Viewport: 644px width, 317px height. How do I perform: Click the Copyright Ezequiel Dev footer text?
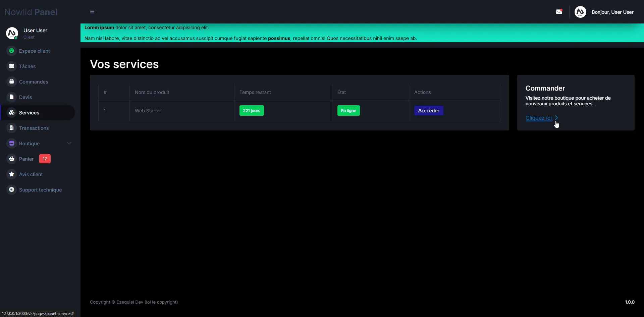click(x=134, y=302)
